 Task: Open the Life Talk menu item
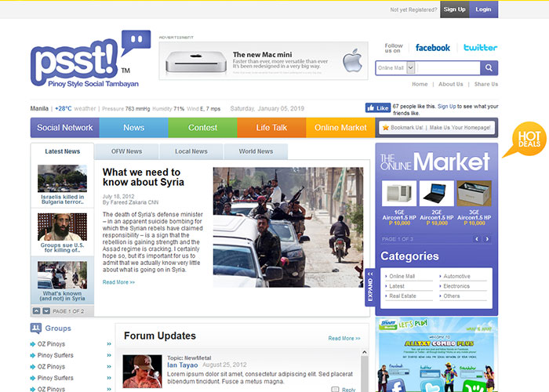click(271, 128)
